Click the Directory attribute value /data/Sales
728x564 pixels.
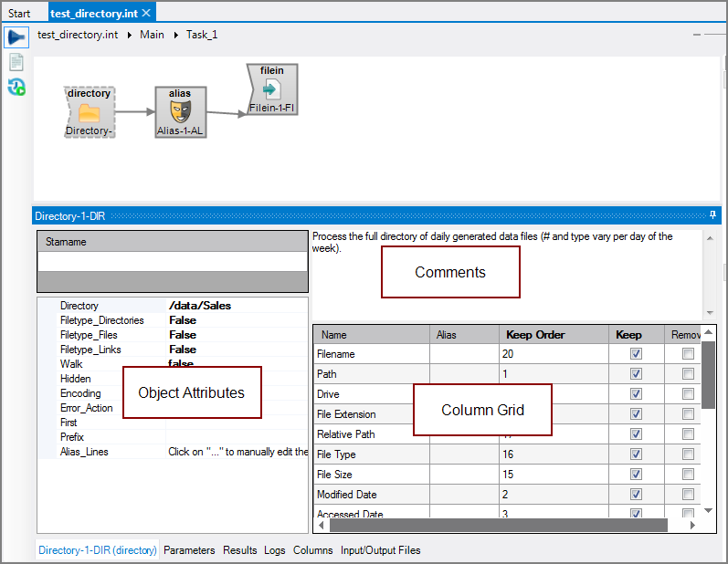(200, 306)
